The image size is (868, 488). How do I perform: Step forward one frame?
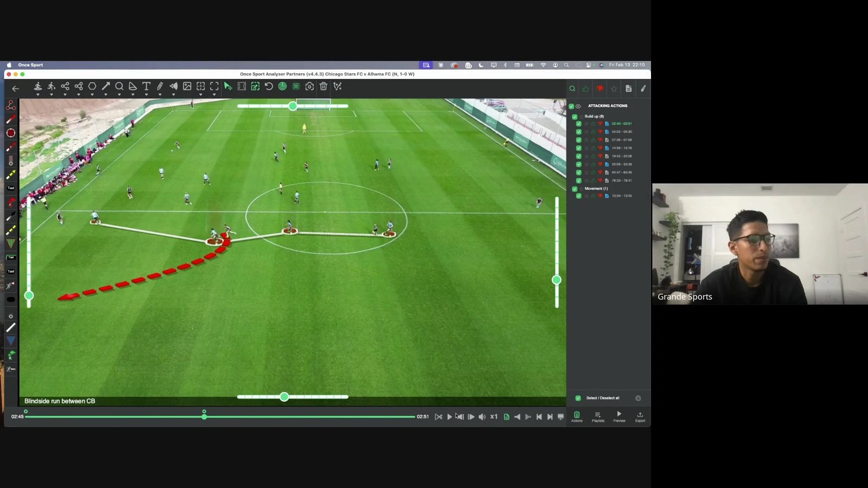tap(471, 417)
